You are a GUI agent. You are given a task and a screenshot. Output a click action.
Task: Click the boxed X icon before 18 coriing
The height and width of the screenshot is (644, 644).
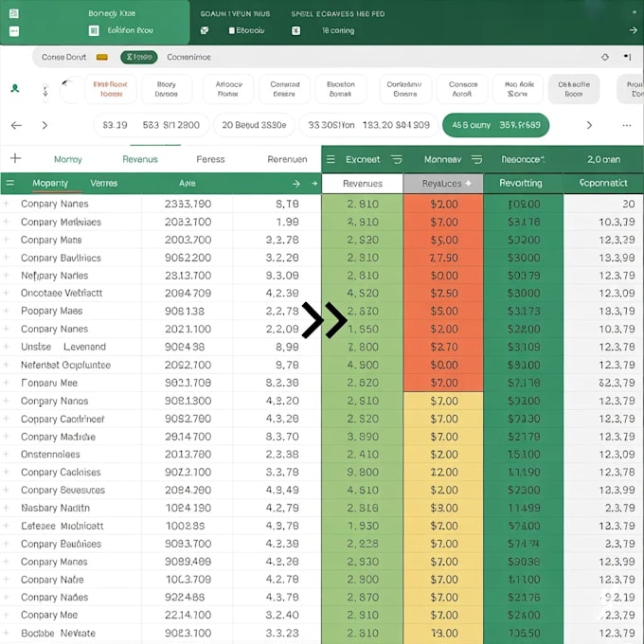point(295,31)
